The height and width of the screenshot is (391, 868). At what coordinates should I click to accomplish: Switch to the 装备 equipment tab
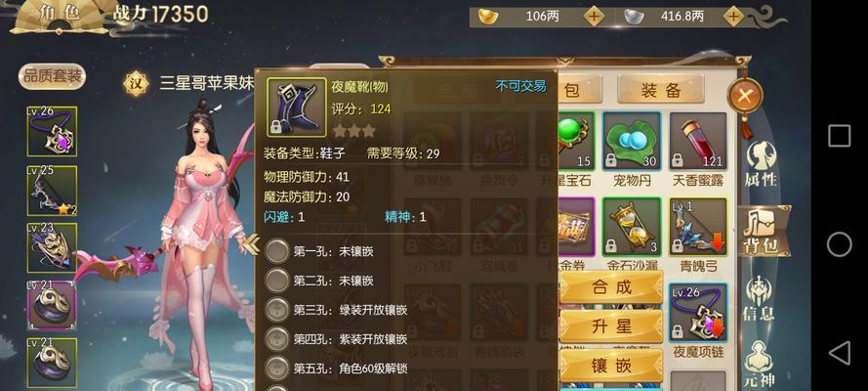pos(660,90)
